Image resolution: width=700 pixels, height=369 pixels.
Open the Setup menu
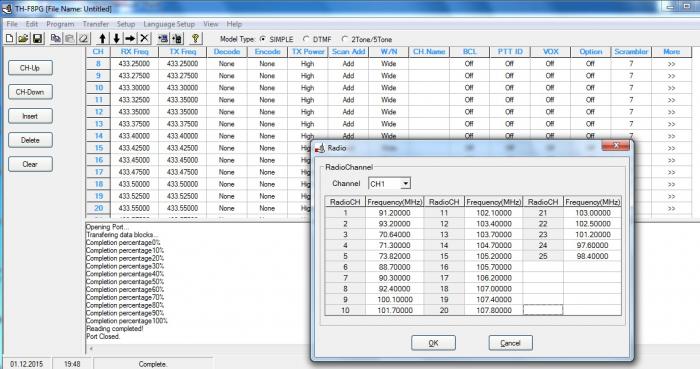(126, 24)
